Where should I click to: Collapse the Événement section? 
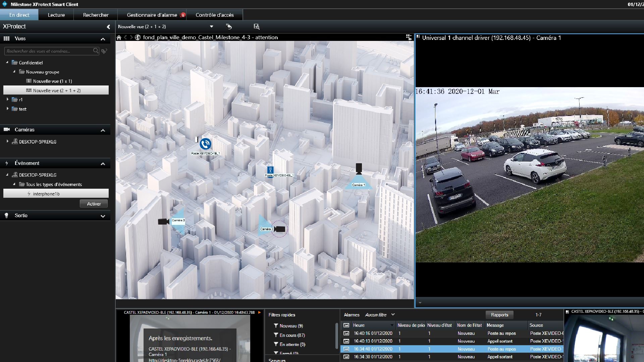pyautogui.click(x=103, y=164)
